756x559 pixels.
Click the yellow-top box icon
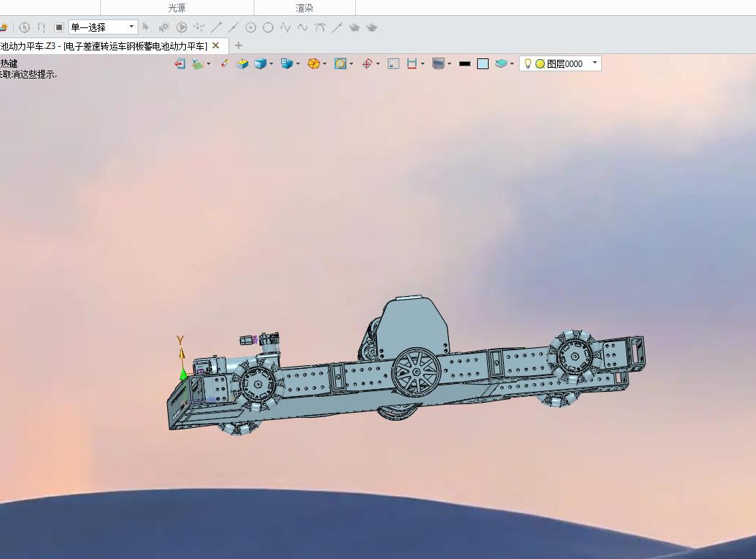(x=242, y=63)
